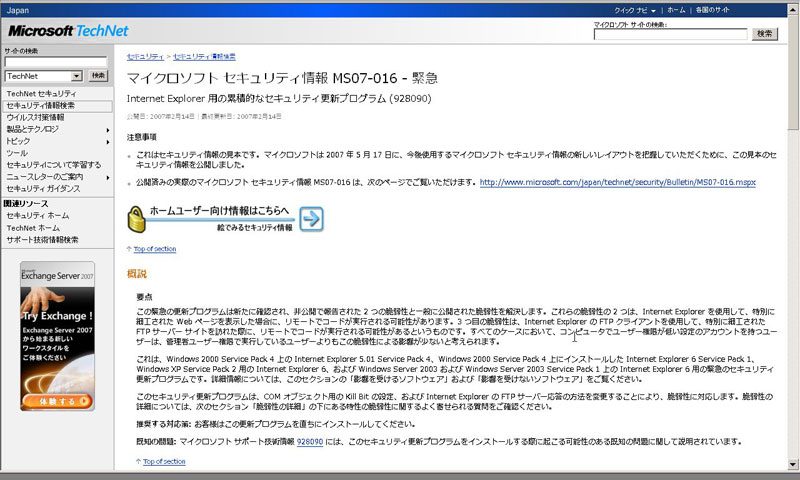Screen dimensions: 800x480
Task: Open サポート技術情報検索 under related resources
Action: pyautogui.click(x=42, y=240)
